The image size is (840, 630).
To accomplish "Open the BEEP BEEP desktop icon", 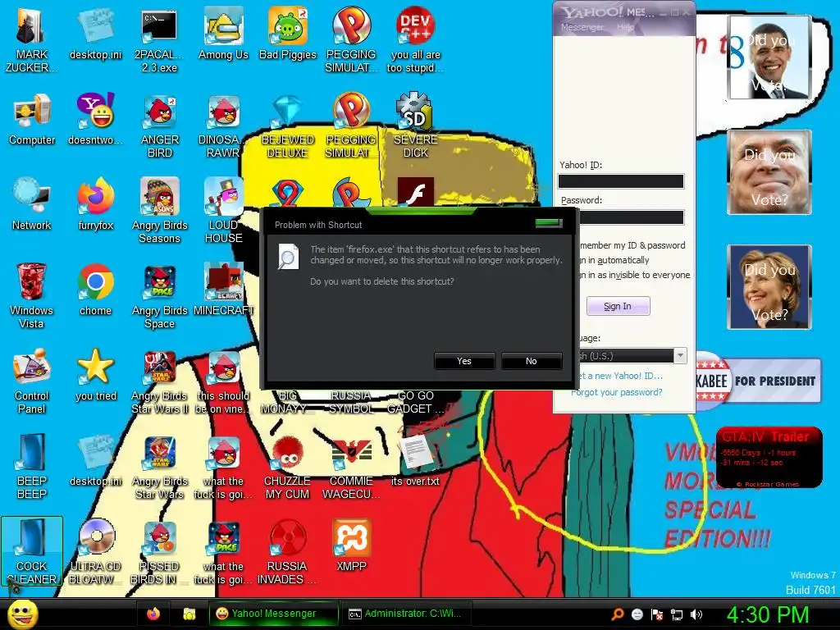I will (x=32, y=466).
